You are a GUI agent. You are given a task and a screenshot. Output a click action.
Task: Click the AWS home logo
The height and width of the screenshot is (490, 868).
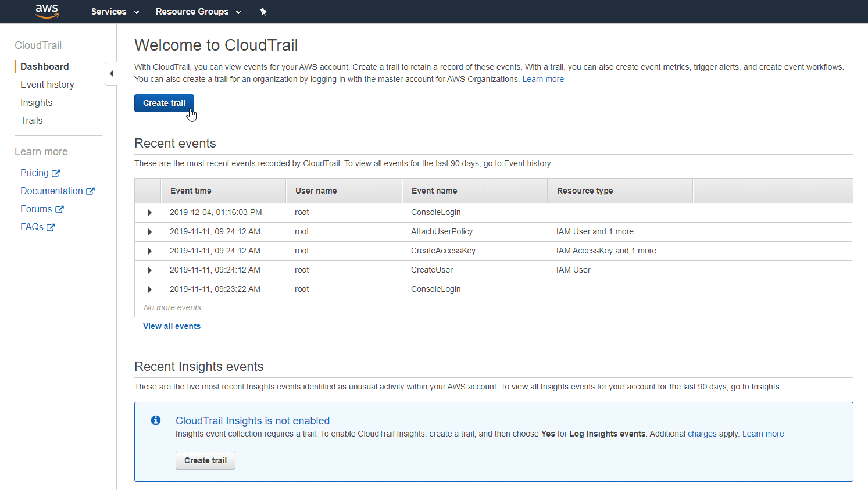47,11
